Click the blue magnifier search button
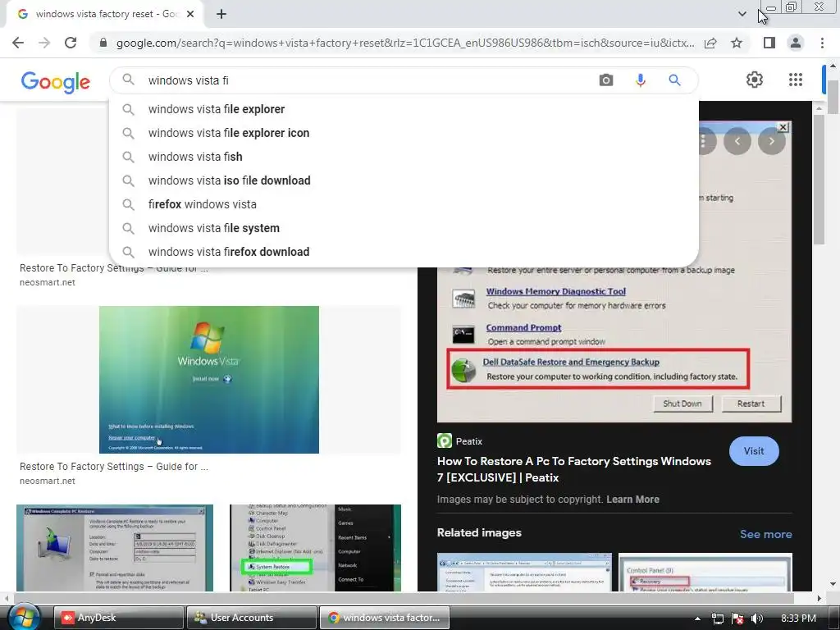Viewport: 840px width, 630px height. (x=674, y=80)
